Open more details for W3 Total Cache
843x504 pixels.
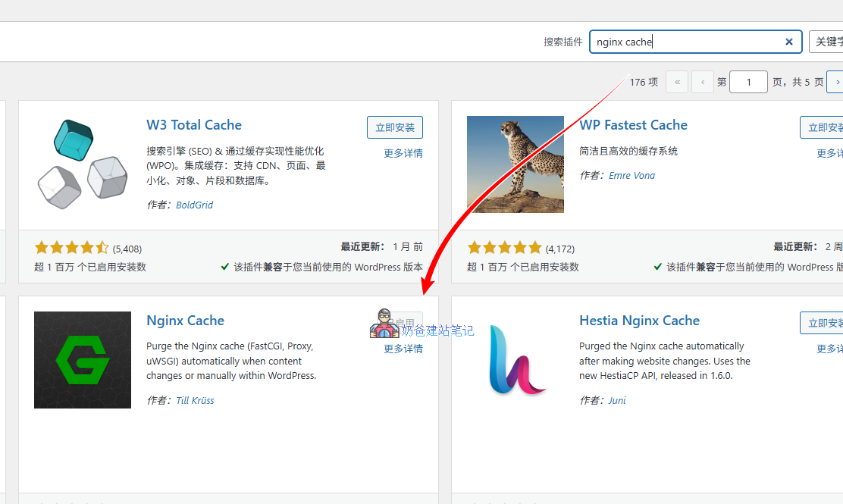pos(403,153)
